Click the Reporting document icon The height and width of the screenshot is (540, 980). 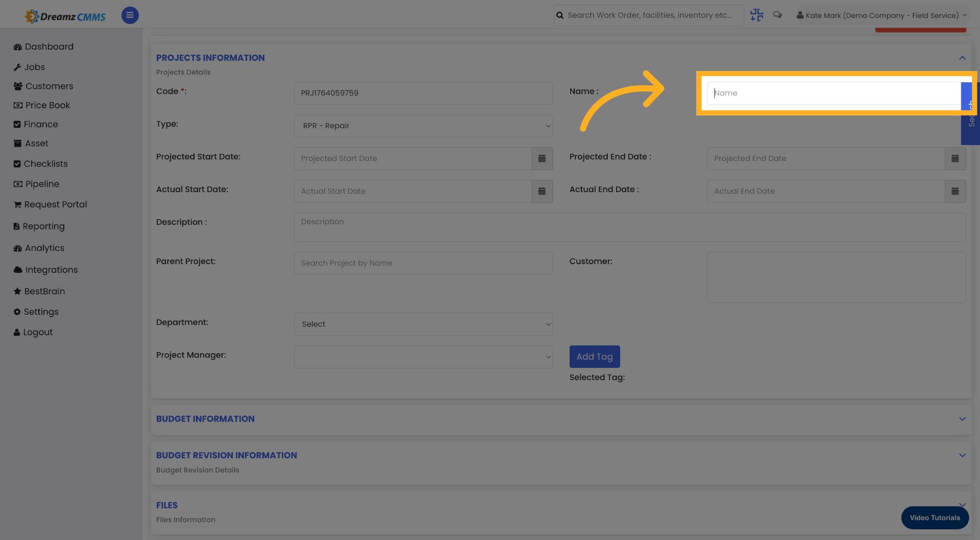coord(17,226)
